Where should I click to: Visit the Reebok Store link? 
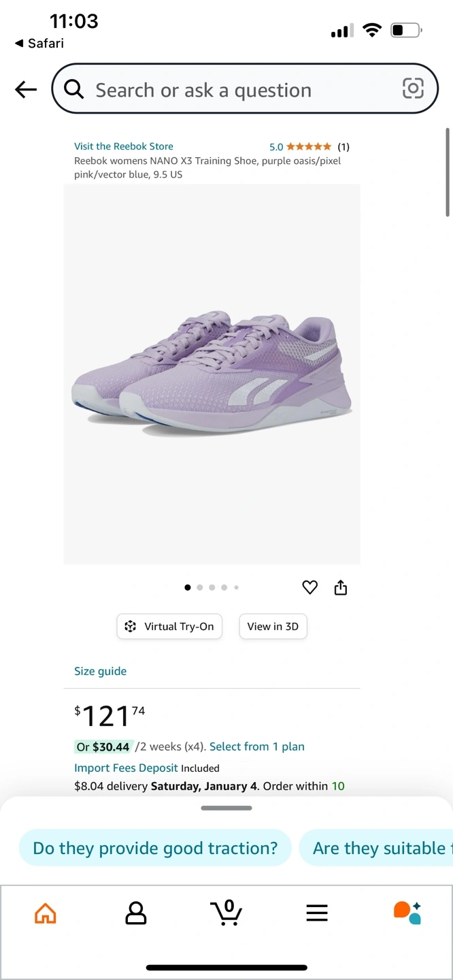pos(124,146)
